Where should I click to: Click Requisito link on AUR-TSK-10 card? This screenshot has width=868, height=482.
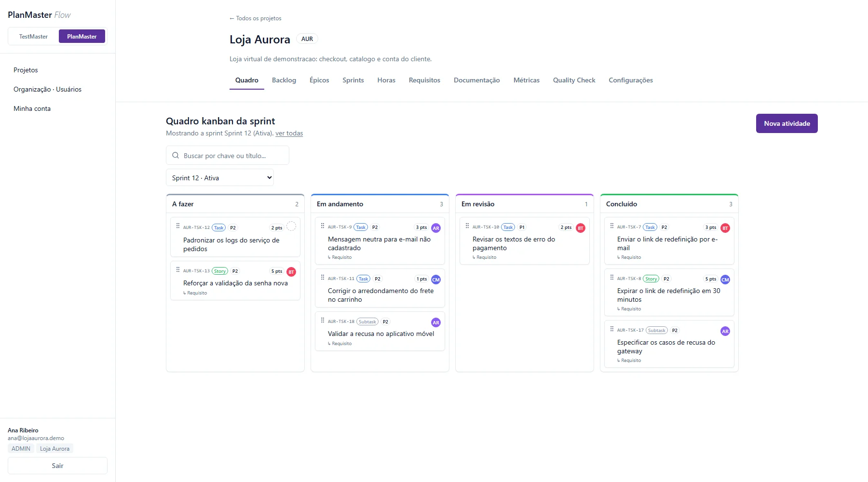[x=485, y=257]
